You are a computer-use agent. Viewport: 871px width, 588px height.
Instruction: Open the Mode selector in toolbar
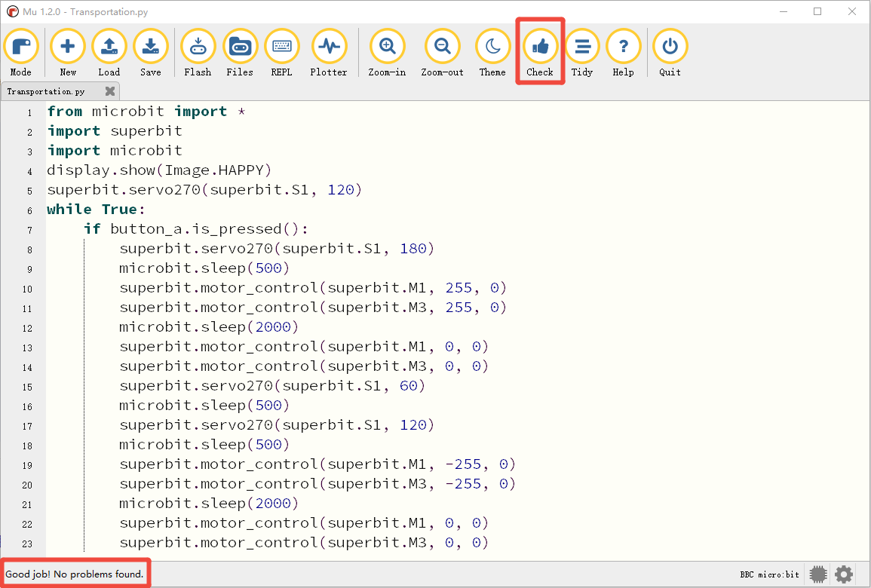[21, 53]
